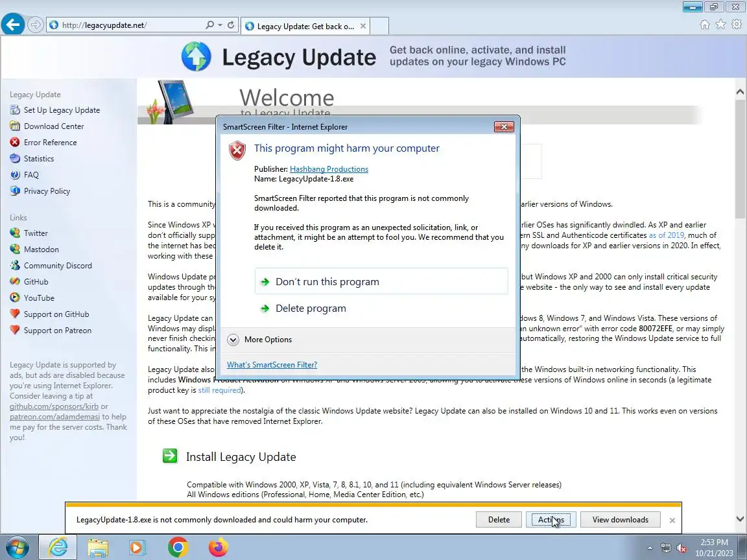Open Set Up Legacy Update sidebar link

(62, 110)
